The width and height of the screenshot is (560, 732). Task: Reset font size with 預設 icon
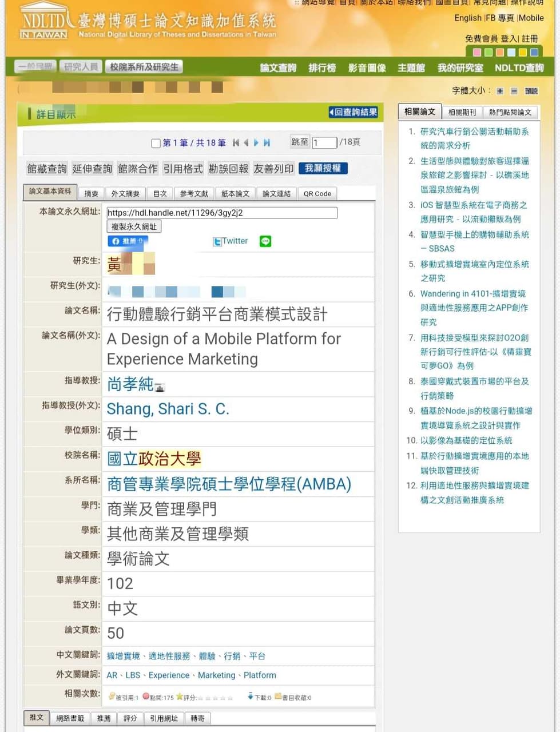click(x=531, y=91)
